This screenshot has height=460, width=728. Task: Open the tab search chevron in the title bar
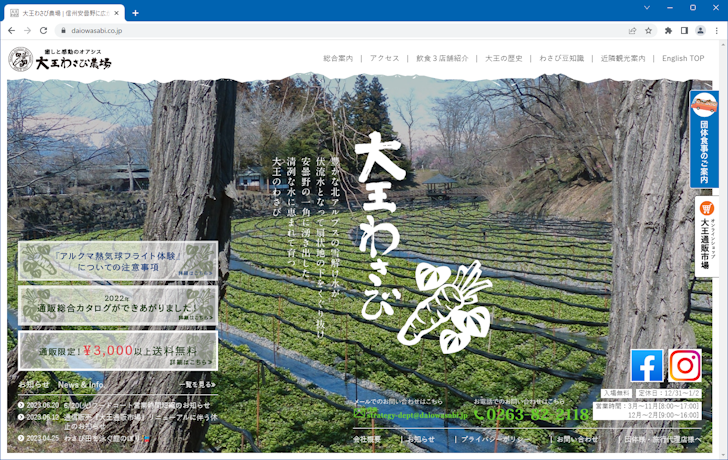[647, 8]
